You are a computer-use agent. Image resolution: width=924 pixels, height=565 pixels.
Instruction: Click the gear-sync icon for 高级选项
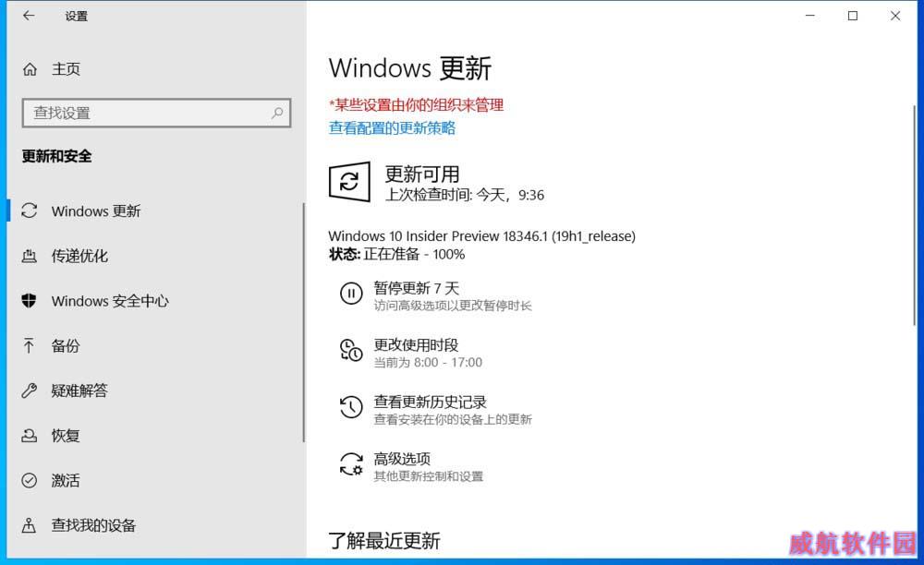(350, 463)
